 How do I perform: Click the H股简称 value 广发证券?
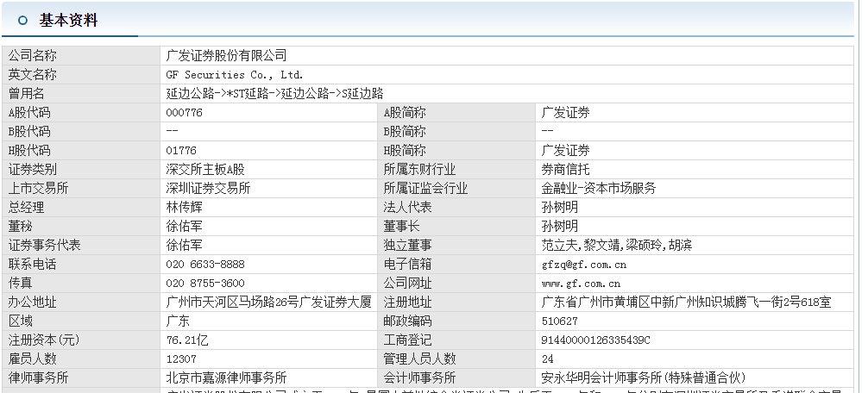(x=565, y=150)
